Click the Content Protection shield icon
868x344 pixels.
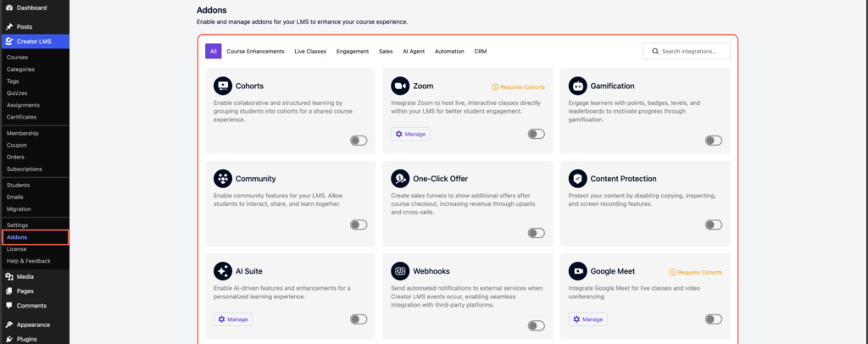[x=578, y=179]
